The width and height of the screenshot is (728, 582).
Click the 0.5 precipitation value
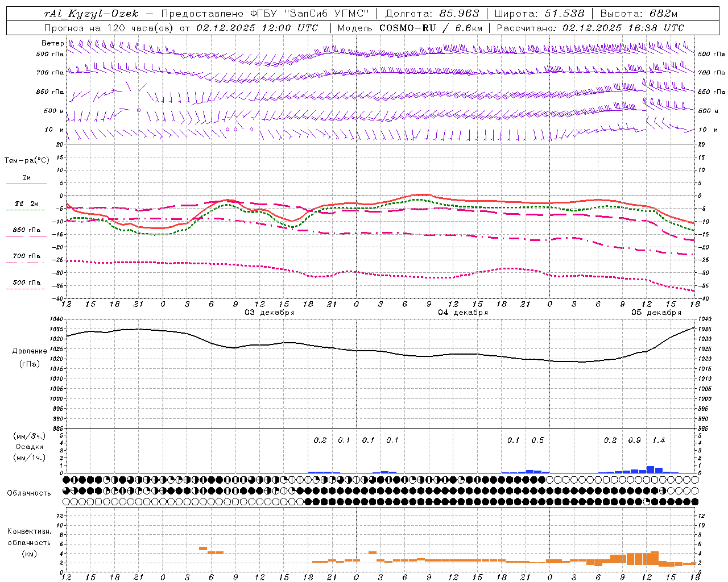point(537,440)
